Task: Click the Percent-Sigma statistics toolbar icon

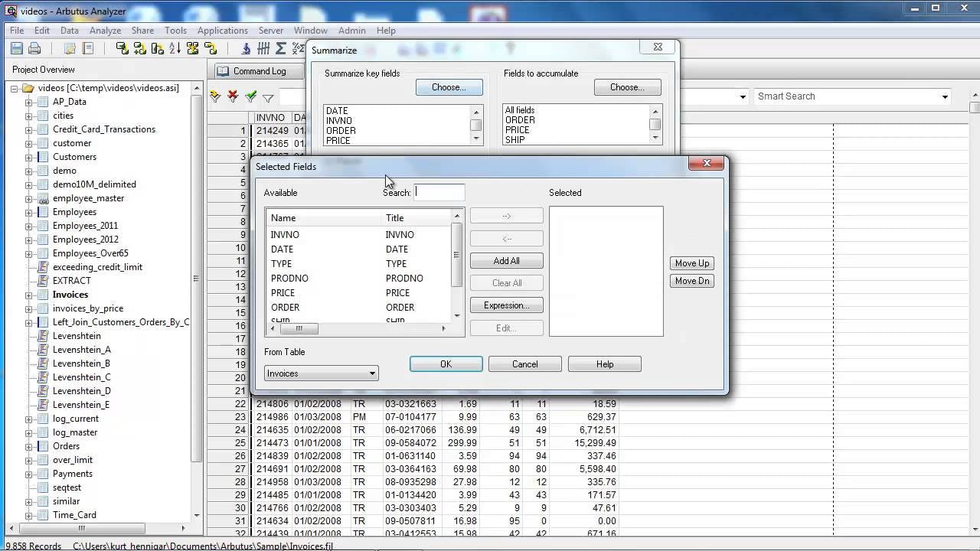Action: point(297,48)
